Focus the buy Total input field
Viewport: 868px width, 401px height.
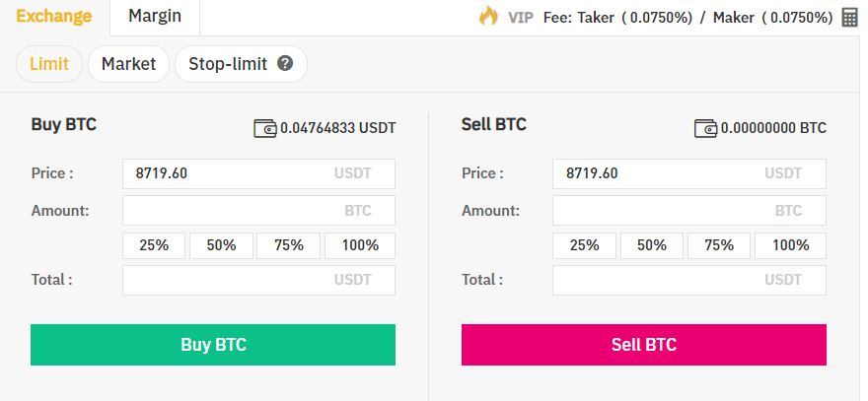click(258, 280)
